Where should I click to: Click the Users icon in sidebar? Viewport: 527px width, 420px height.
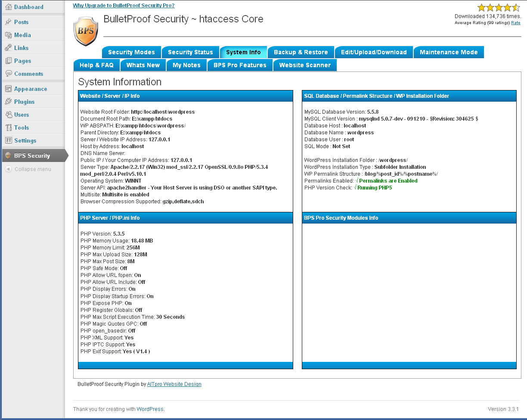(x=8, y=115)
